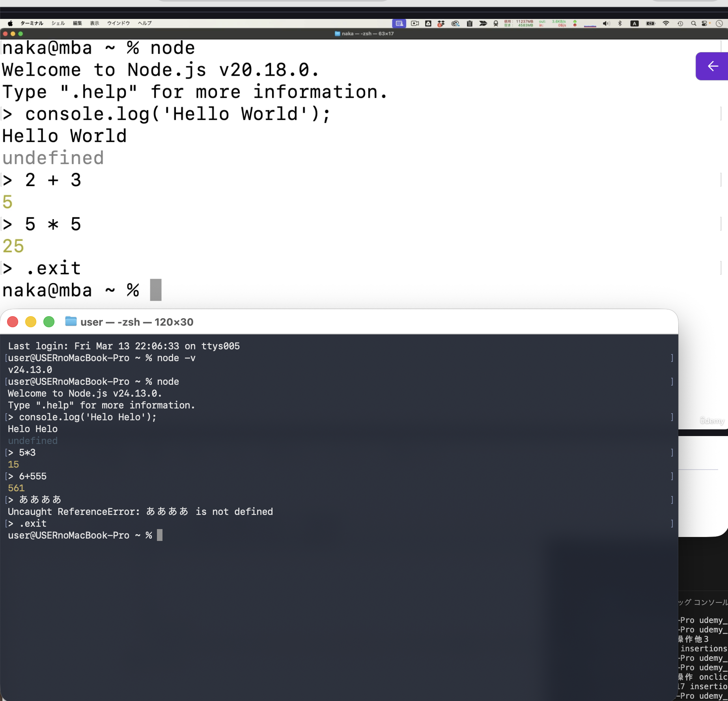Click folder icon in user terminal title

[x=71, y=321]
